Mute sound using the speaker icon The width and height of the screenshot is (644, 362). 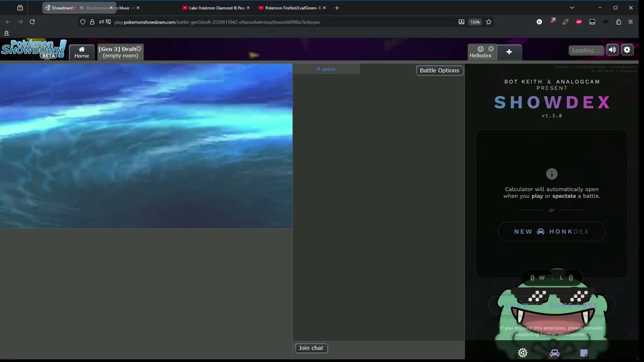(x=612, y=50)
